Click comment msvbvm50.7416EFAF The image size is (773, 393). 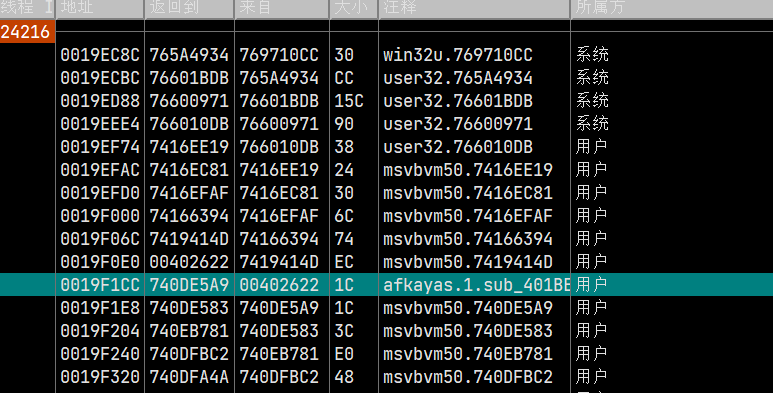[468, 216]
